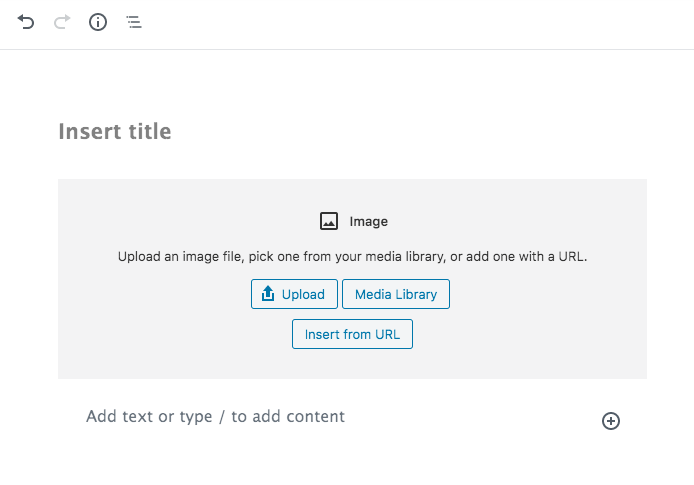Choose Insert from URL
The height and width of the screenshot is (485, 694).
(x=352, y=334)
